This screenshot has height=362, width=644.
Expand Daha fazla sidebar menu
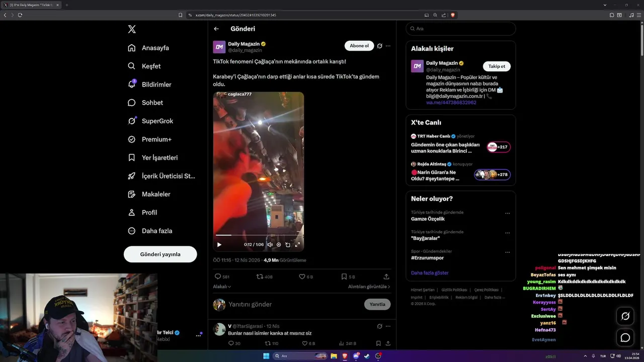[x=150, y=231]
